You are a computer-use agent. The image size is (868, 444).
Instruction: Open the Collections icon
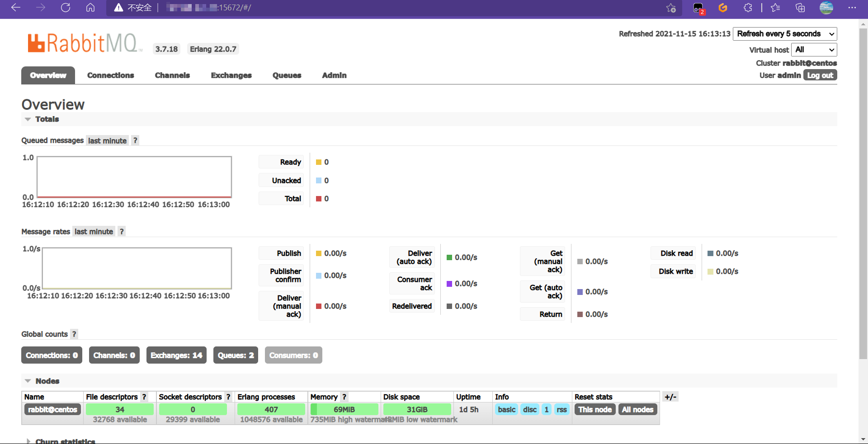click(x=800, y=8)
